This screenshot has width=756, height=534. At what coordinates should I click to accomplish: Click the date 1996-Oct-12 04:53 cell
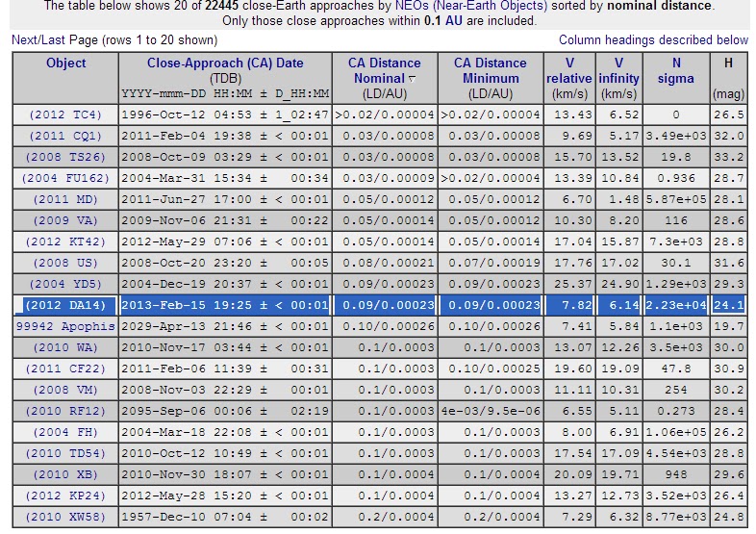pos(225,114)
